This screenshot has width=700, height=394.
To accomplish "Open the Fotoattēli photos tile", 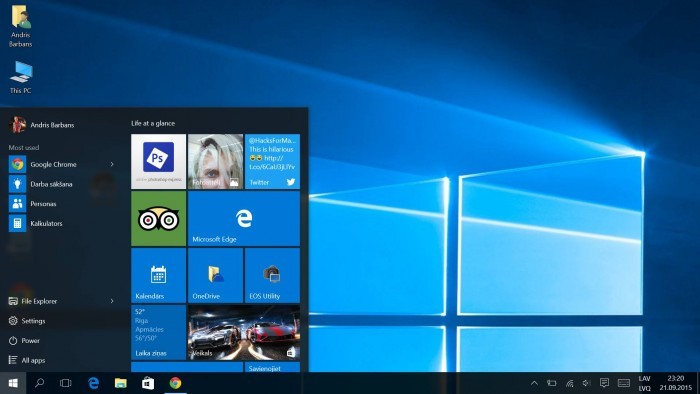I will click(216, 162).
